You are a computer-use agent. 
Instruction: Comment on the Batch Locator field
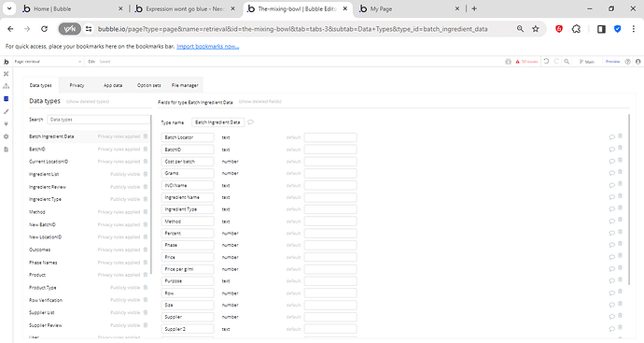click(x=611, y=137)
